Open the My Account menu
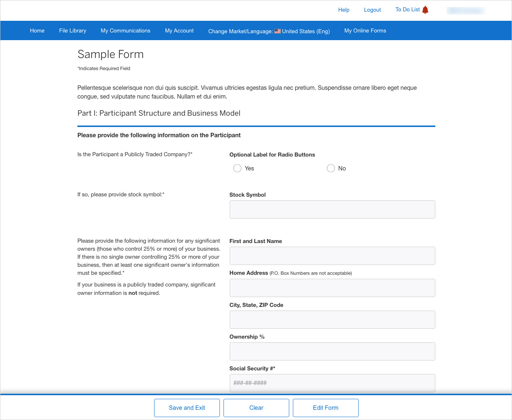The width and height of the screenshot is (512, 420). click(x=179, y=31)
